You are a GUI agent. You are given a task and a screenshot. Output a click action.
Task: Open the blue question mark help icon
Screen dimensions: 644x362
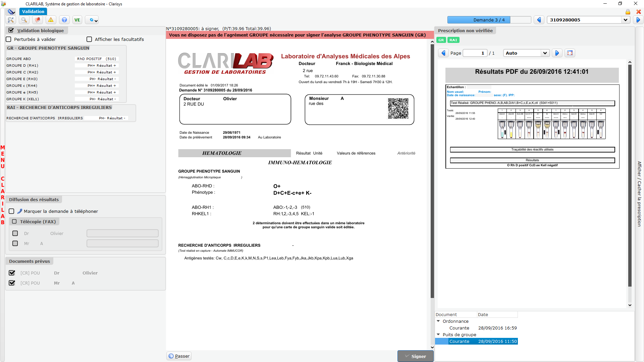coord(64,20)
